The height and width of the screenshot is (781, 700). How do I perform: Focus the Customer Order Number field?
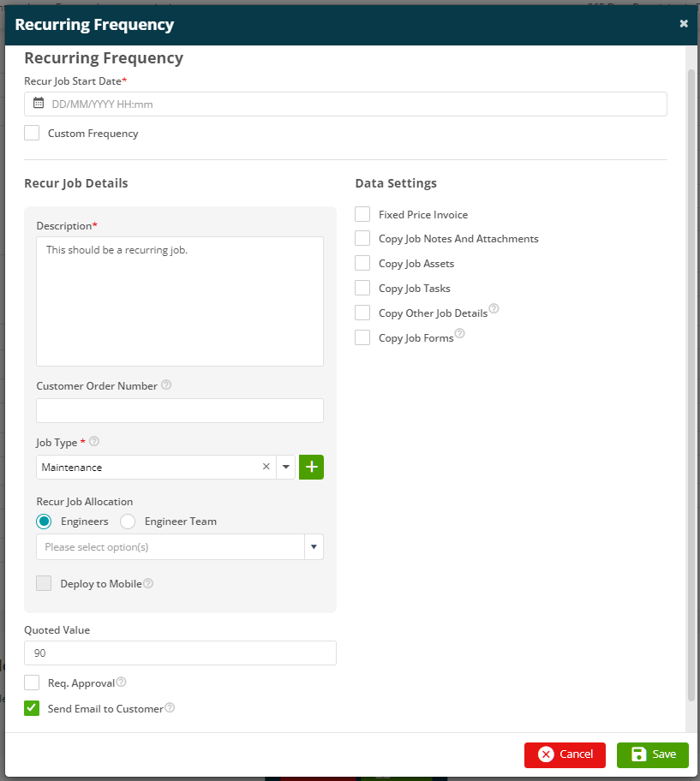point(180,410)
